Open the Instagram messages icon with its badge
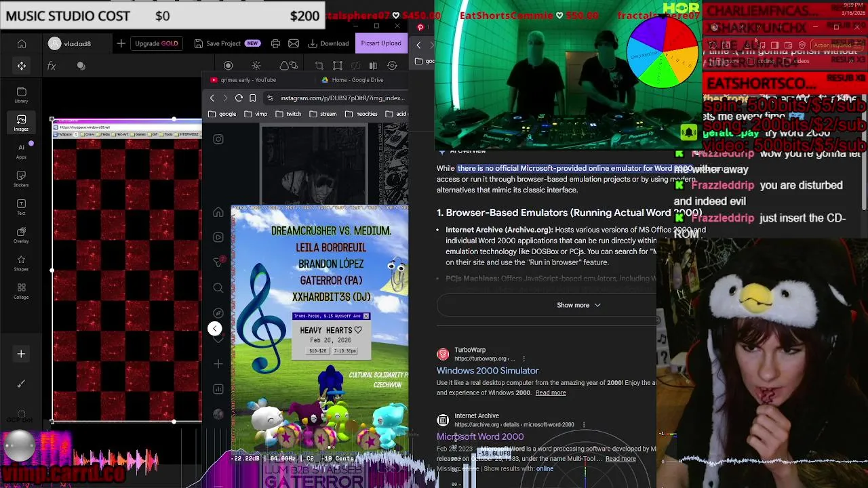Image resolution: width=868 pixels, height=488 pixels. (x=218, y=262)
